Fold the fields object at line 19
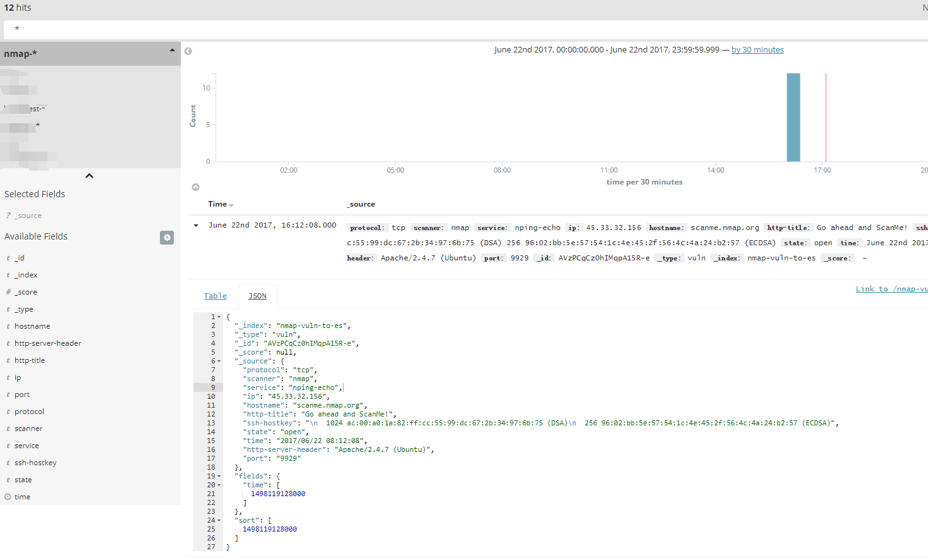 pyautogui.click(x=219, y=476)
